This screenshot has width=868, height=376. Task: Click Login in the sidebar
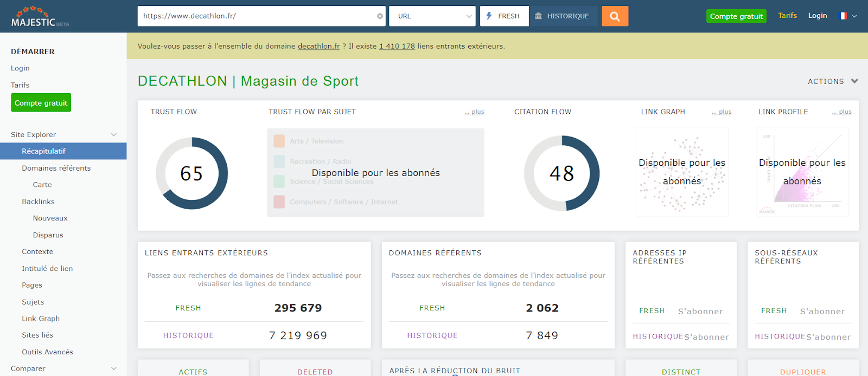click(x=20, y=68)
